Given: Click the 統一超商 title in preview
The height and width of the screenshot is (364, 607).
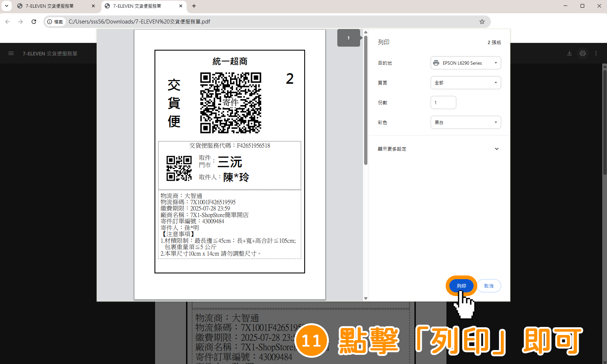Looking at the screenshot, I should click(x=230, y=61).
